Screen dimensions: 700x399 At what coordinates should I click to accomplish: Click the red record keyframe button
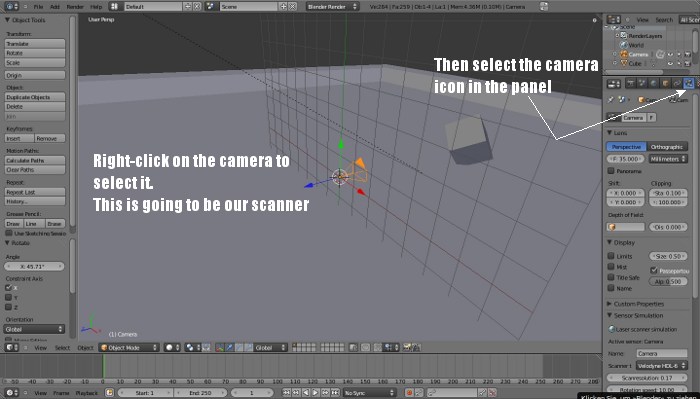point(409,393)
